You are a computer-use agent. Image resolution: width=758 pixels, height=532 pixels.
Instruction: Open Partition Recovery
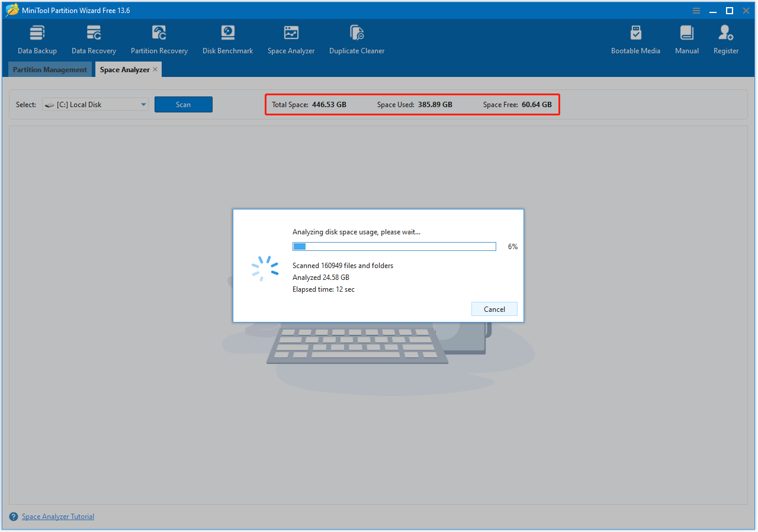point(159,38)
